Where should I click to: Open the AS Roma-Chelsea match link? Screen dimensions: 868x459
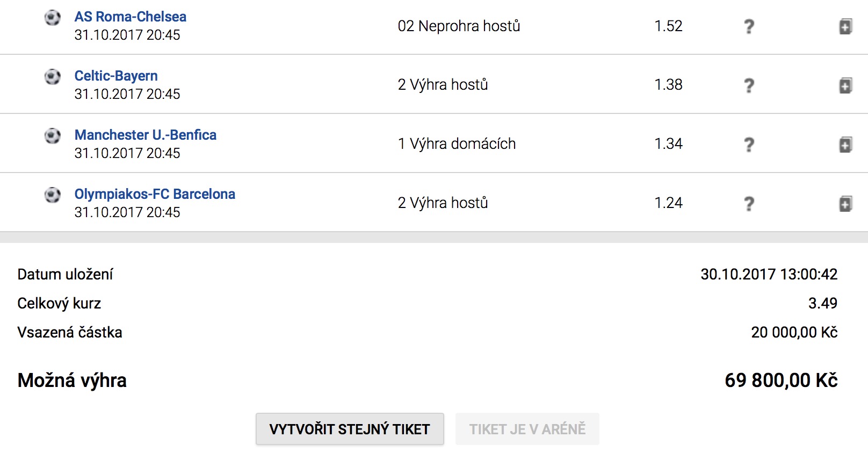click(131, 17)
